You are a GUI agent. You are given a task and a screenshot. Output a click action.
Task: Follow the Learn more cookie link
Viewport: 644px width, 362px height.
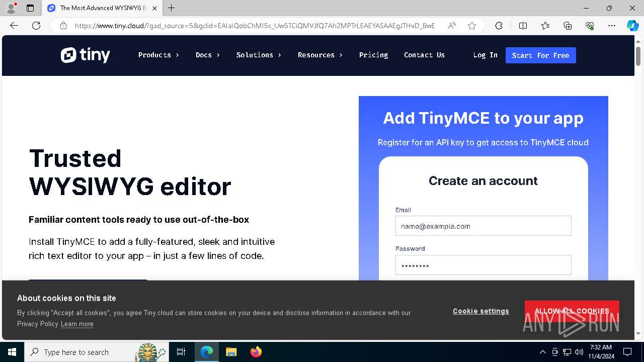tap(77, 324)
